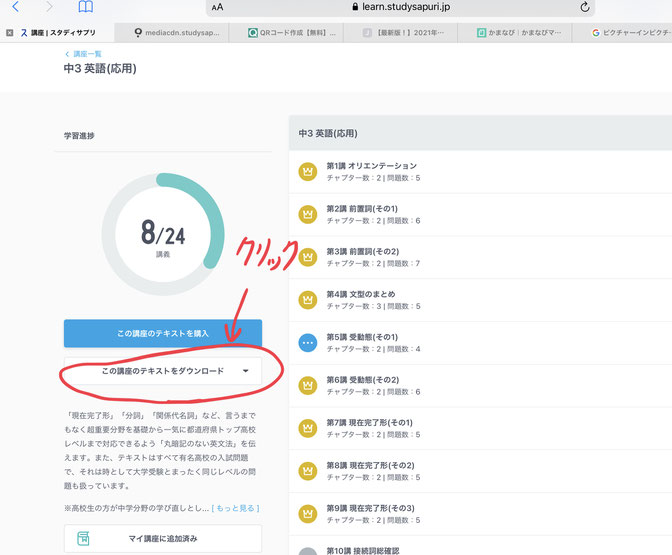Reload the page with the refresh icon
This screenshot has width=672, height=555.
585,7
